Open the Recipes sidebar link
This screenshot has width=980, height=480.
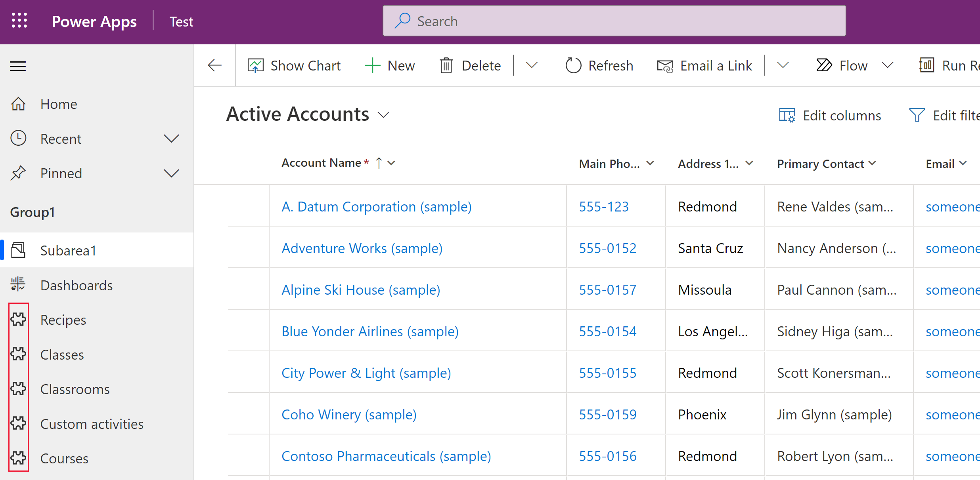pos(63,320)
